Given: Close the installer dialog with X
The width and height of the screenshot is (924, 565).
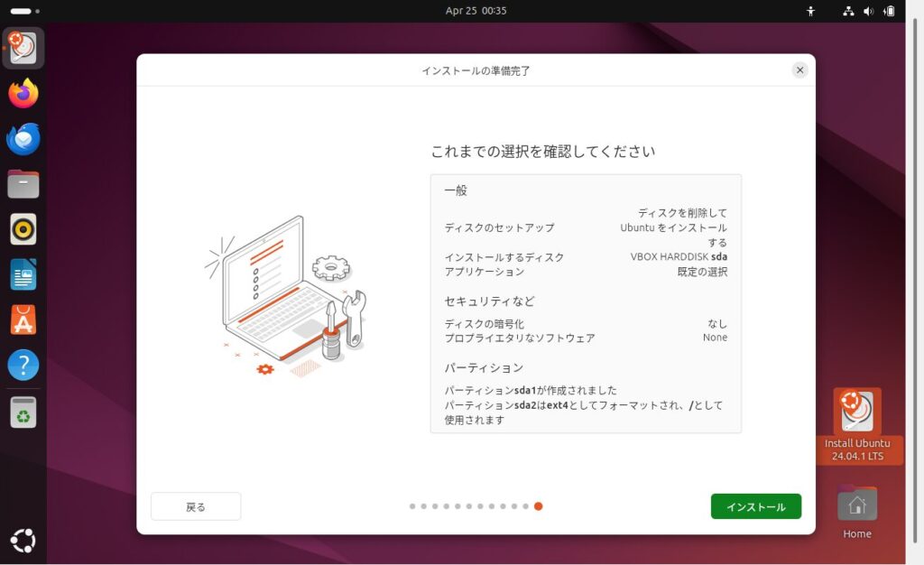Looking at the screenshot, I should coord(799,70).
